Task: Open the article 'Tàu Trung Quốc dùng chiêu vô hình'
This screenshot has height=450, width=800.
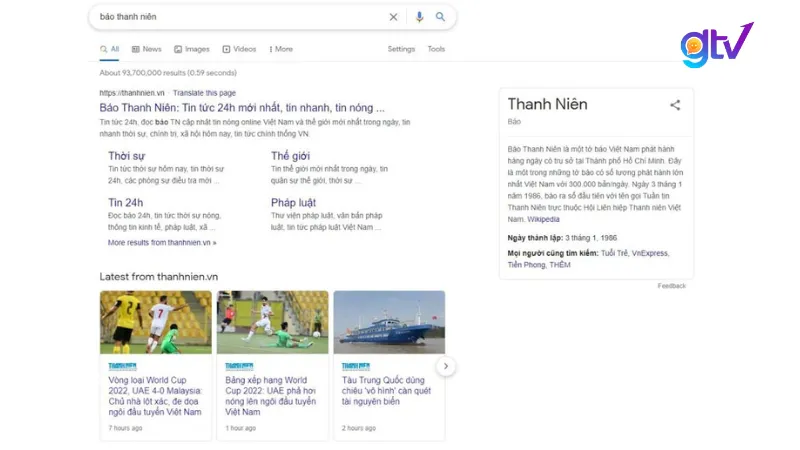Action: click(386, 391)
